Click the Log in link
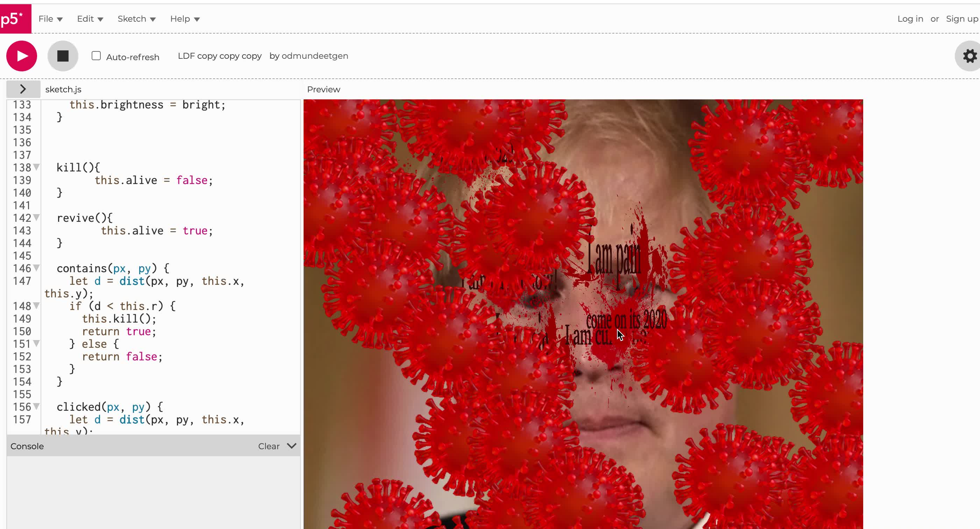980x529 pixels. coord(910,19)
